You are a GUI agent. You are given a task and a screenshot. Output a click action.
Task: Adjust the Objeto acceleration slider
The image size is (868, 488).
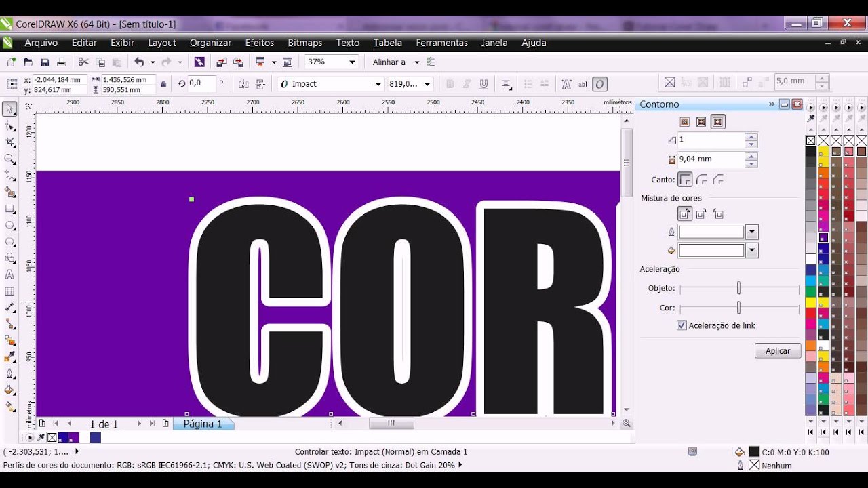(x=738, y=288)
